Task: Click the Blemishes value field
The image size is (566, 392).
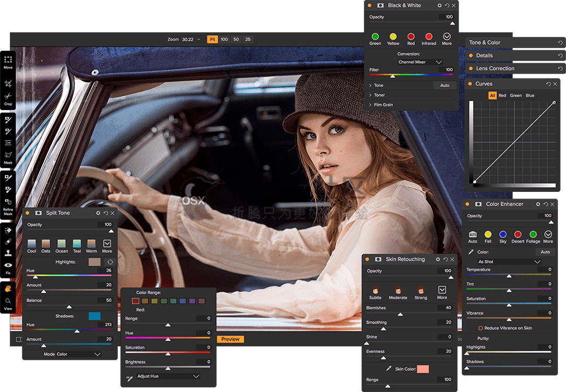Action: click(444, 308)
